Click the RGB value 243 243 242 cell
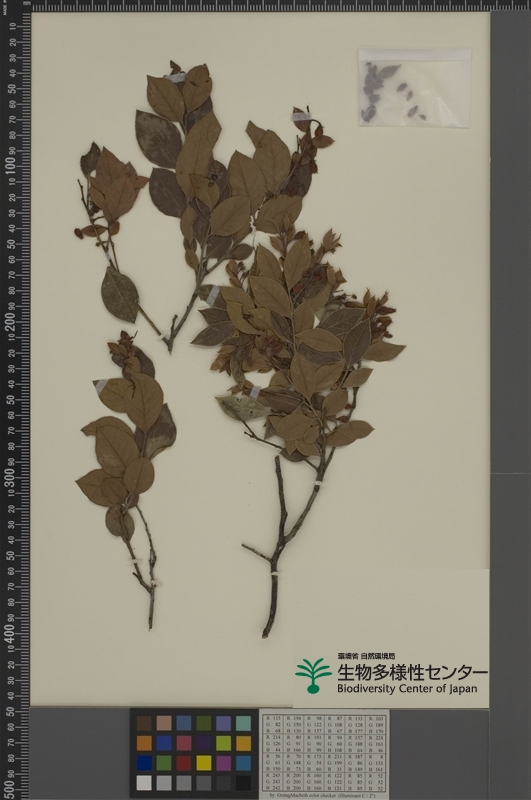This screenshot has width=531, height=800. (x=273, y=782)
